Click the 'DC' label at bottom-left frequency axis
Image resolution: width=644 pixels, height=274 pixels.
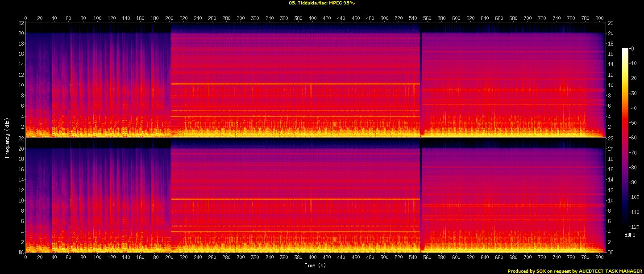[21, 253]
